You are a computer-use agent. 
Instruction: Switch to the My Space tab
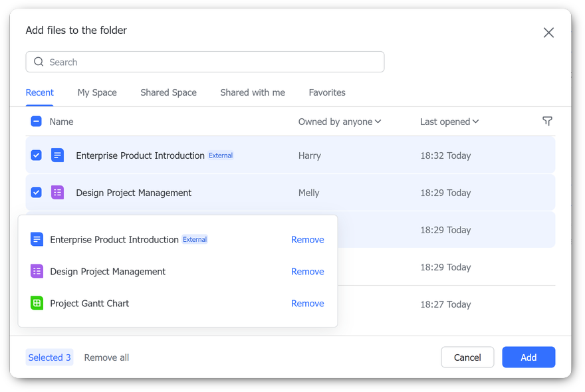pos(97,93)
